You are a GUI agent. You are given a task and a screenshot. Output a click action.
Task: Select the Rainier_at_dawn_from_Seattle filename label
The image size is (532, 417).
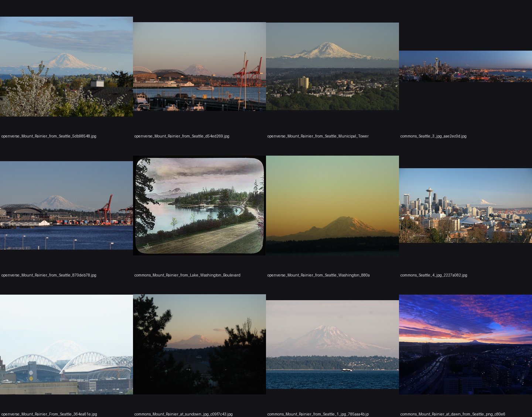click(453, 414)
